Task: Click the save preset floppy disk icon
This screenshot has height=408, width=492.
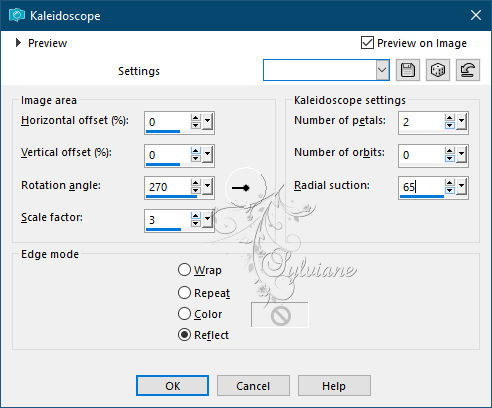Action: point(408,70)
